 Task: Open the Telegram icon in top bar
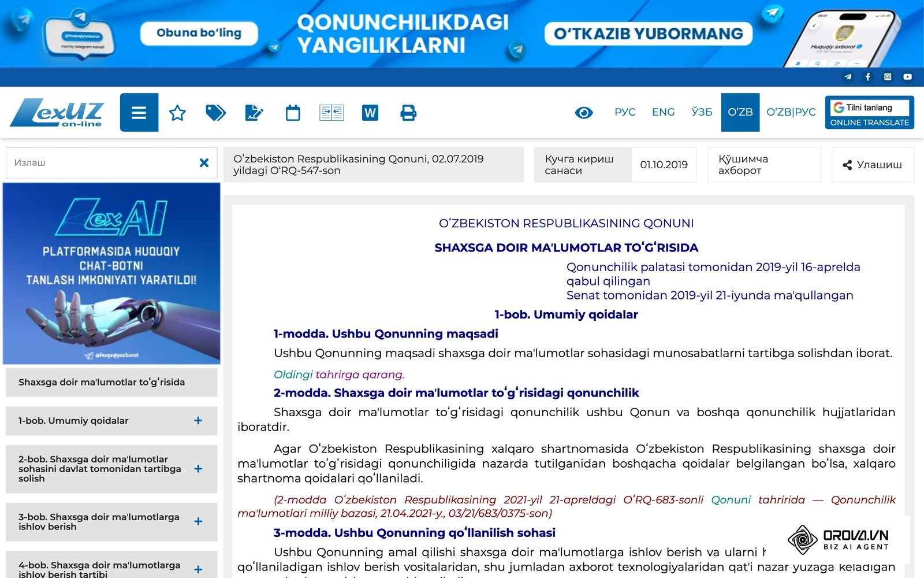(848, 77)
